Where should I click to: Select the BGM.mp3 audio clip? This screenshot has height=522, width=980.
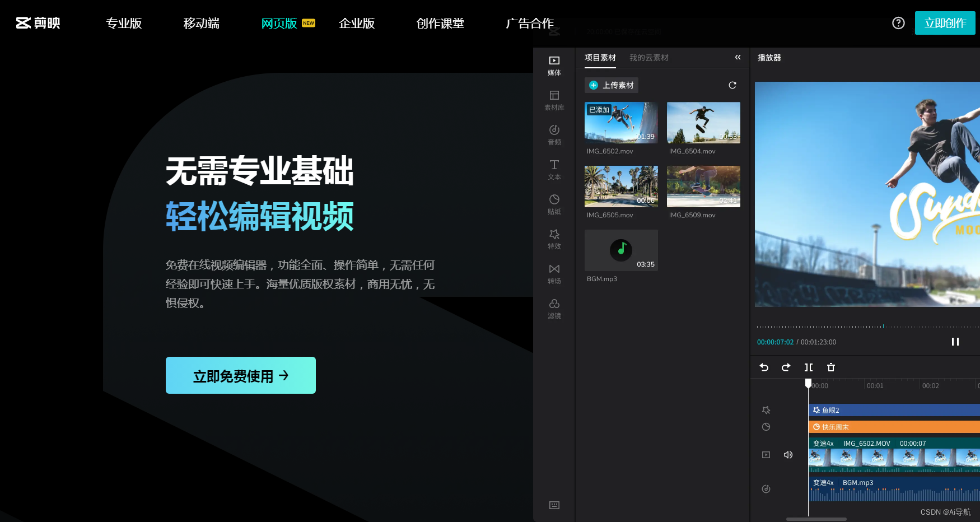pos(894,489)
